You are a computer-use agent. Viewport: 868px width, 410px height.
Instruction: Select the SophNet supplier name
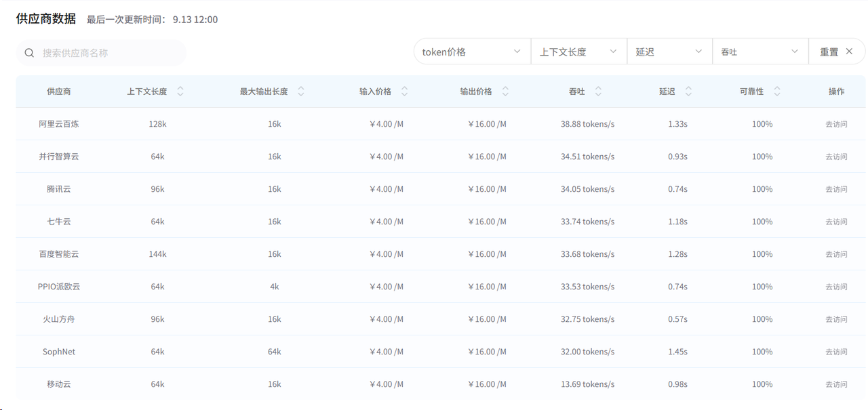(x=59, y=352)
